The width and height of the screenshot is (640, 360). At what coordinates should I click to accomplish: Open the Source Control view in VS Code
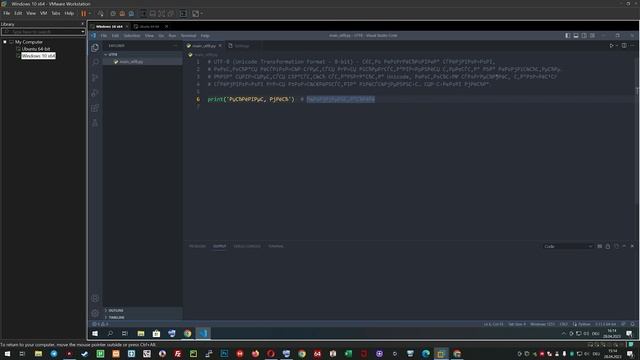(x=95, y=78)
